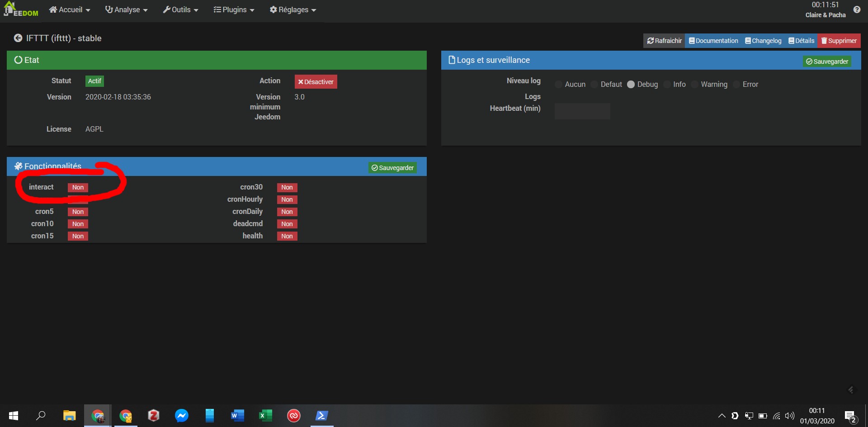Open Messenger from the taskbar
Image resolution: width=868 pixels, height=427 pixels.
(182, 416)
